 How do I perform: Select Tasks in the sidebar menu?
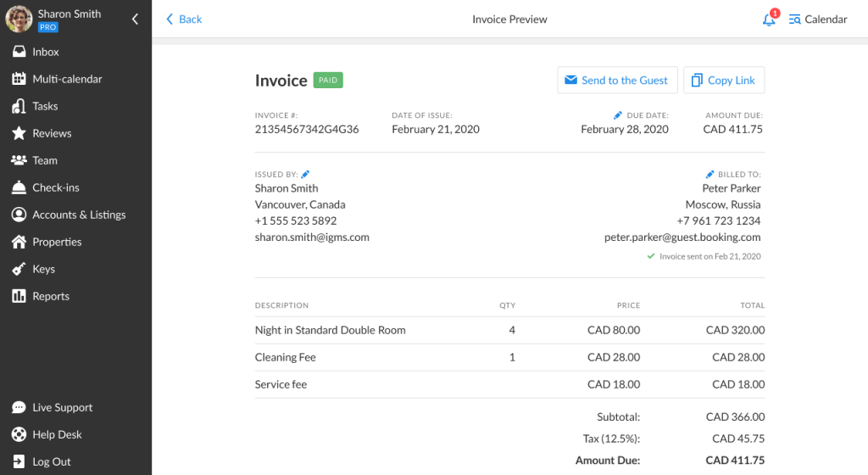pos(45,106)
